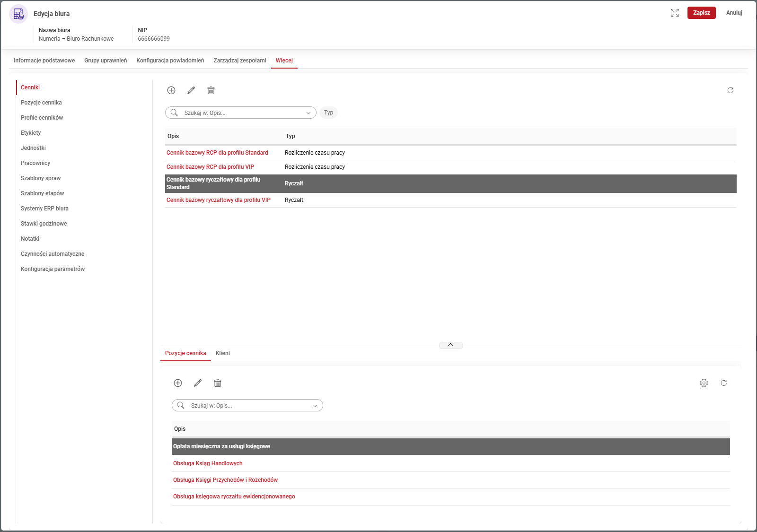Open column settings gear in the lower panel

(x=704, y=383)
